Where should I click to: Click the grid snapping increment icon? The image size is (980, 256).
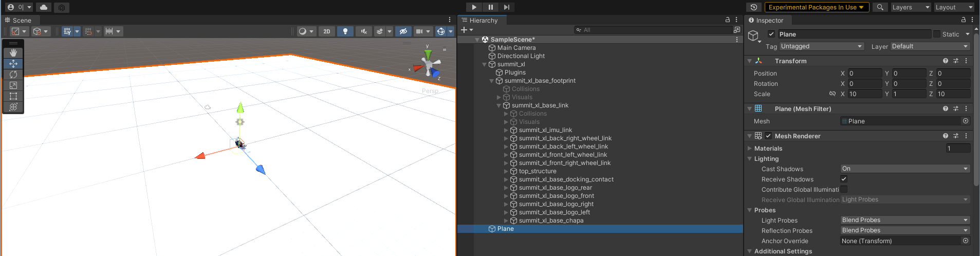(x=88, y=31)
